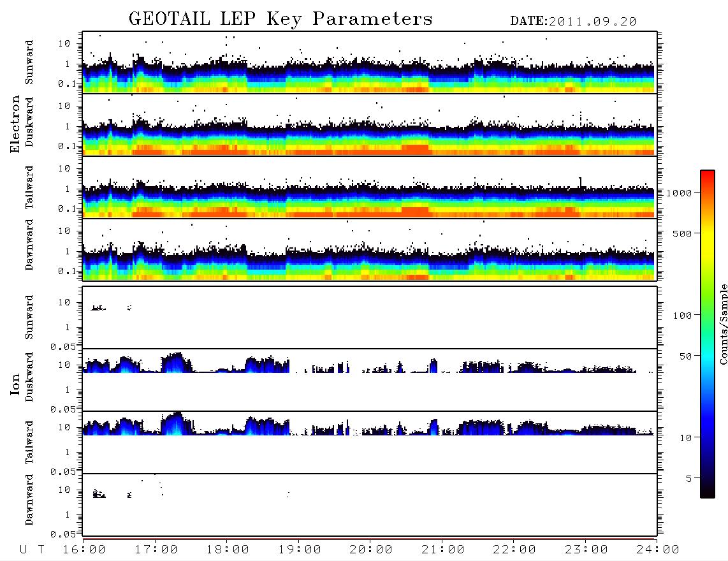Click the Ion Tailward spectrogram panel
Viewport: 728px width, 561px height.
[370, 442]
